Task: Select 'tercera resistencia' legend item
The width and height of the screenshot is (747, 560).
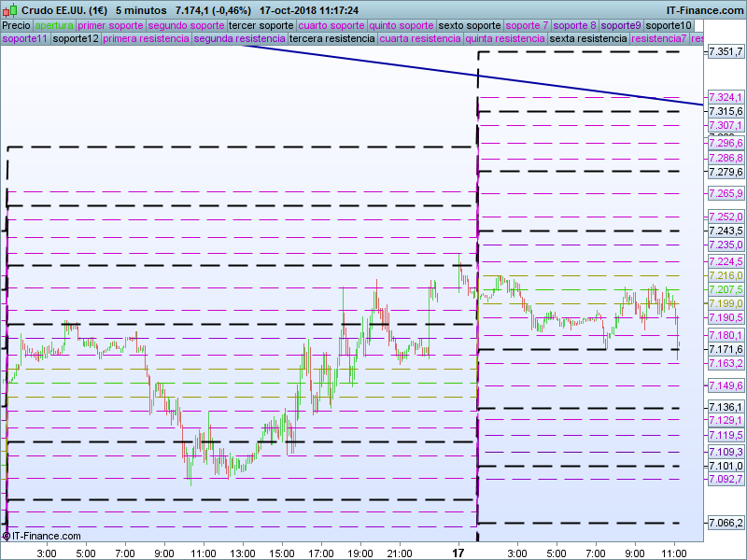Action: pyautogui.click(x=331, y=39)
